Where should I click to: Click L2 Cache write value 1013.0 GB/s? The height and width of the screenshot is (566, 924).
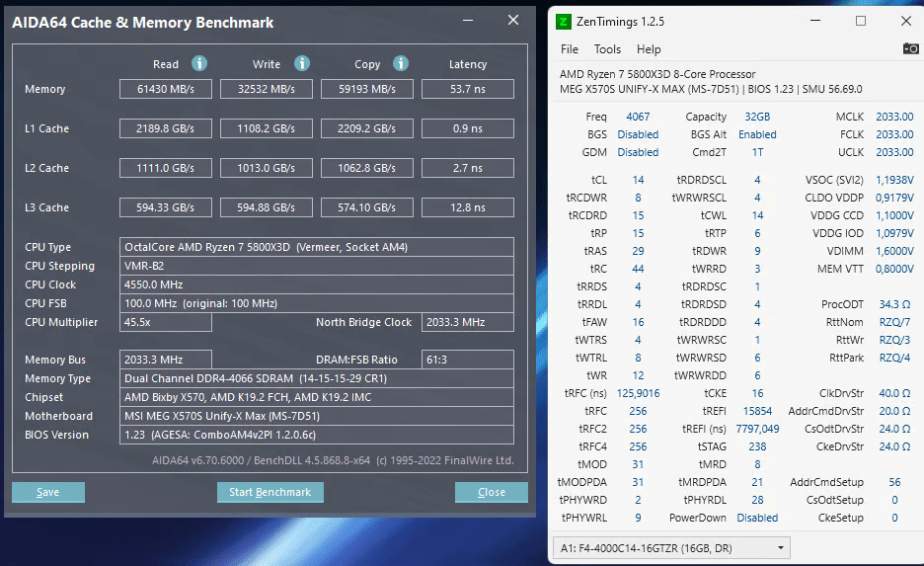pos(267,168)
